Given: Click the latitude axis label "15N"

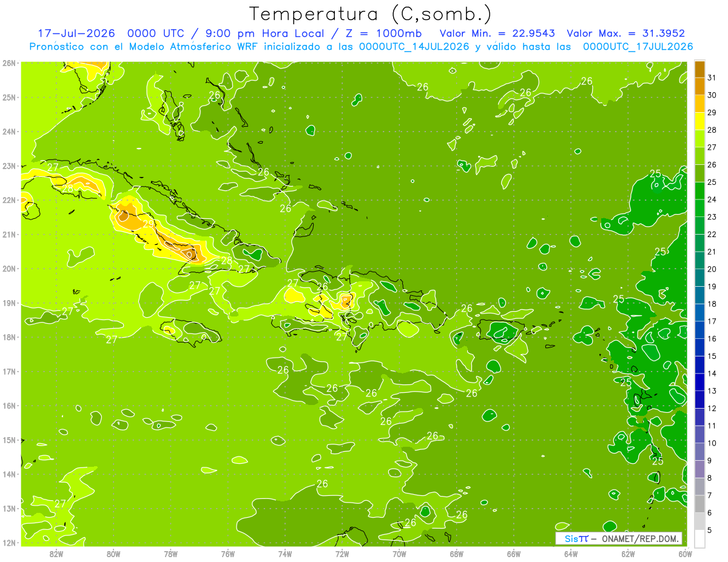Looking at the screenshot, I should coord(9,440).
